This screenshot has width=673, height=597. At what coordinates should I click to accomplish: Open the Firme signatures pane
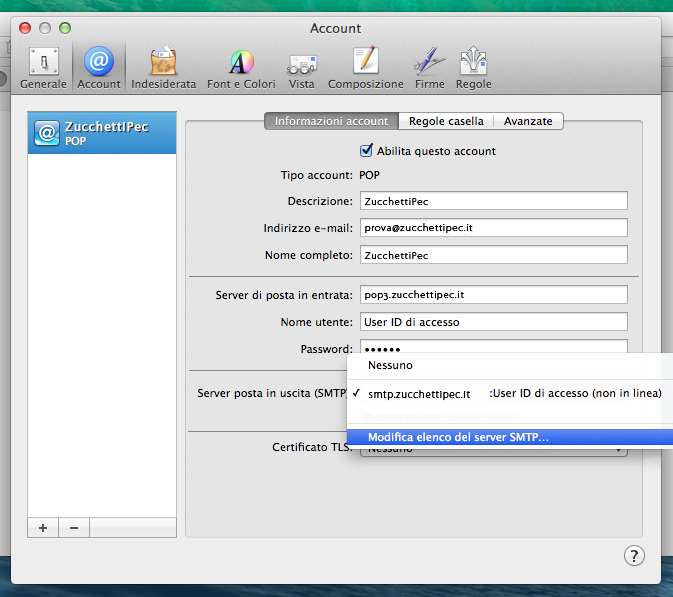coord(430,68)
